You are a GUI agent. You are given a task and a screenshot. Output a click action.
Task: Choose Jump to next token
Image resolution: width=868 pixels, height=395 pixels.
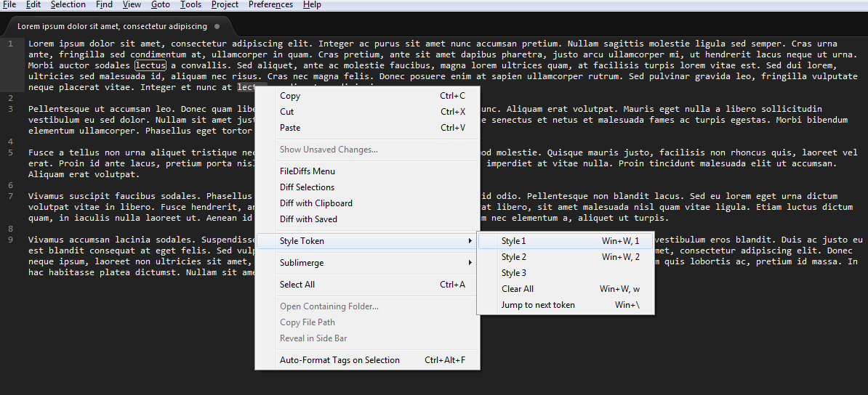pos(566,305)
